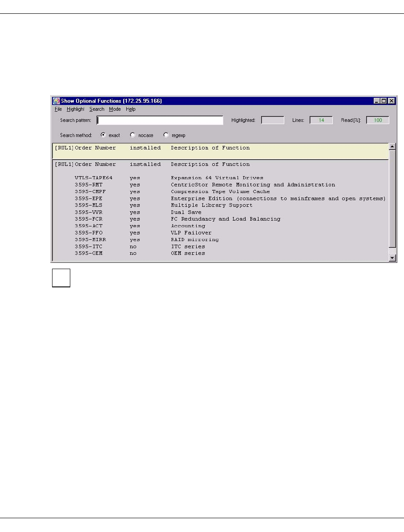This screenshot has width=404, height=532.
Task: Minimize the Show Optional Functions window
Action: tap(376, 101)
